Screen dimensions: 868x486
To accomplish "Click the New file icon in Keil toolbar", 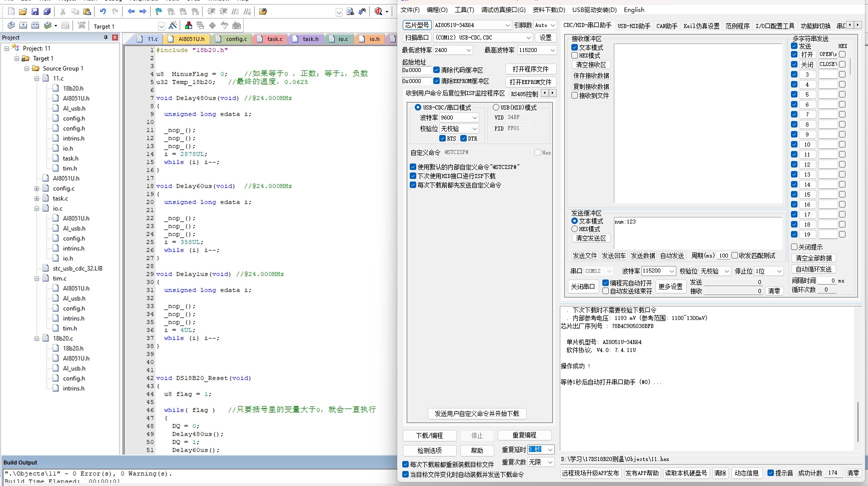I will pos(11,11).
